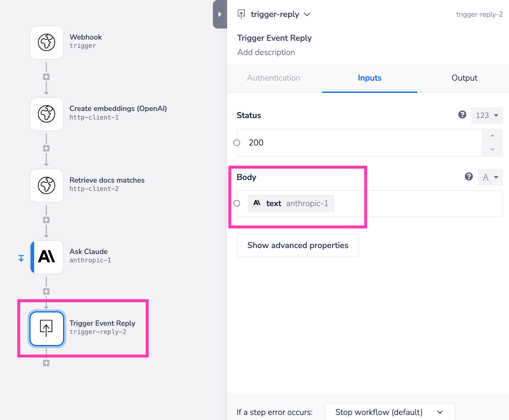Viewport: 509px width, 420px height.
Task: Select the Trigger Event Reply step icon
Action: point(47,328)
